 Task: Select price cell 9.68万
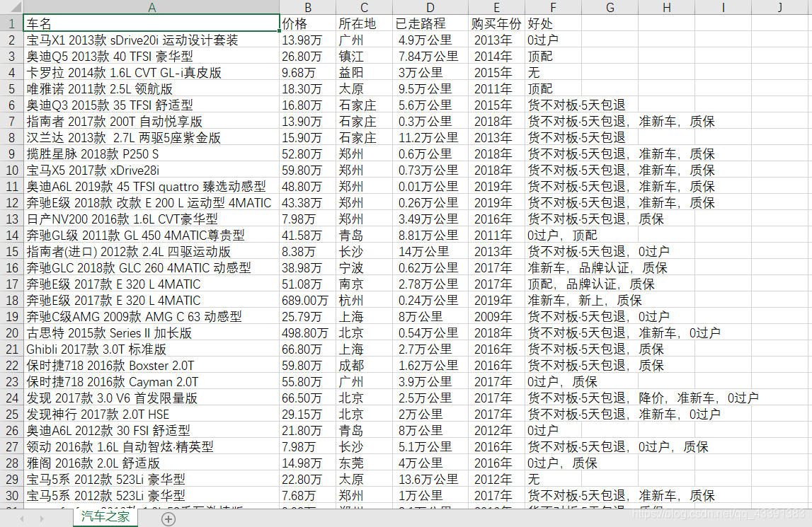coord(308,72)
